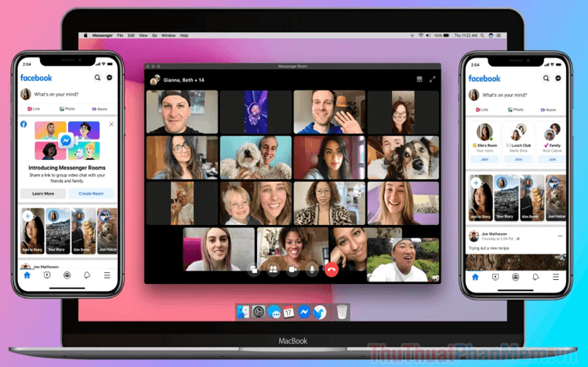Tap "What's on your mind?" on left phone
Screen dimensions: 588x367
pos(56,94)
